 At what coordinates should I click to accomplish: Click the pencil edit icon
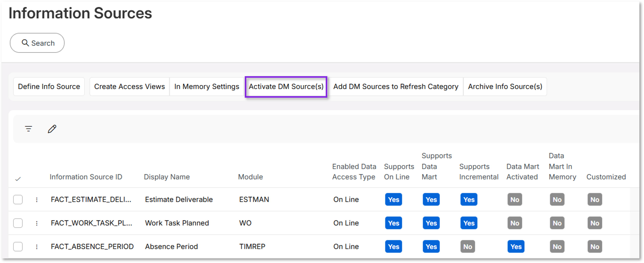tap(52, 129)
